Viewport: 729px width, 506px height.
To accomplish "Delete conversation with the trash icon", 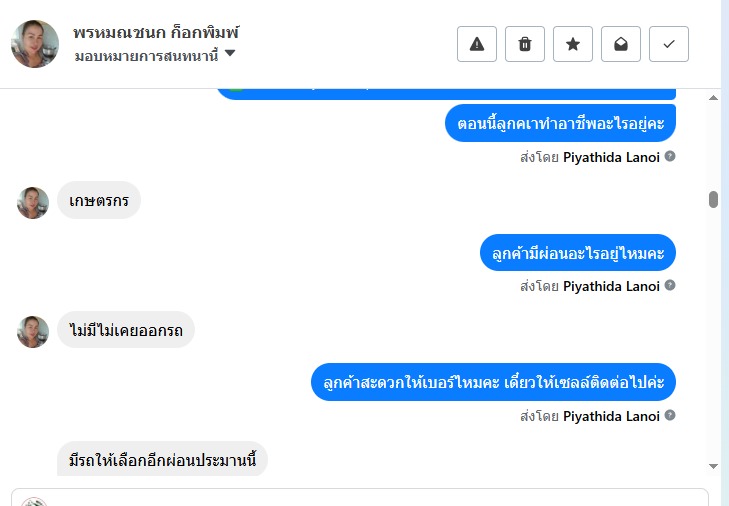I will click(x=525, y=44).
